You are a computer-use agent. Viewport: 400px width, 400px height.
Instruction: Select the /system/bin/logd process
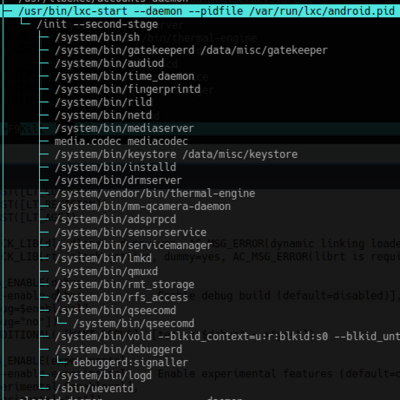point(103,375)
